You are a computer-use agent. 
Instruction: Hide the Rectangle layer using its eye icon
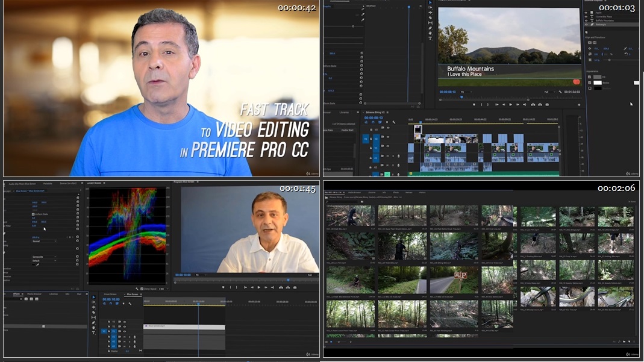point(586,25)
